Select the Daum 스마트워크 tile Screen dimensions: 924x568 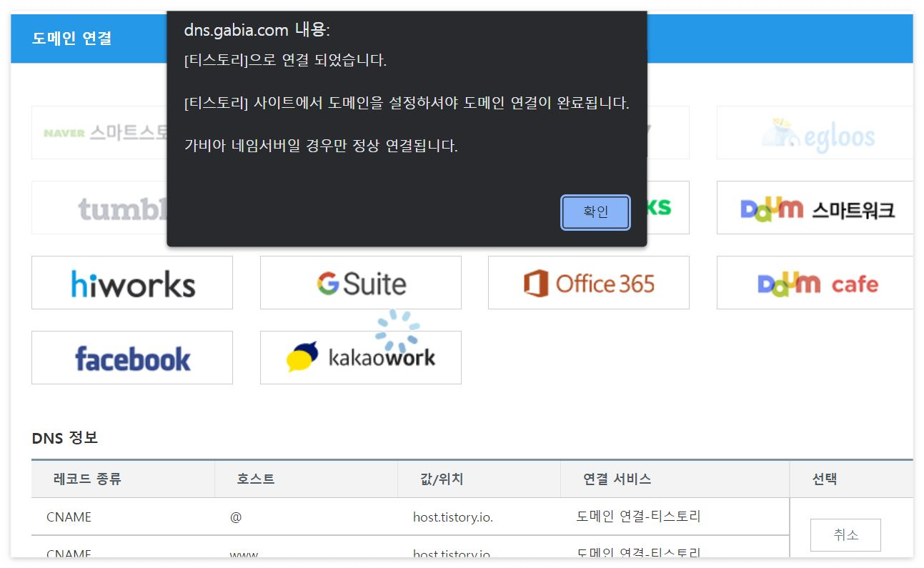(815, 208)
